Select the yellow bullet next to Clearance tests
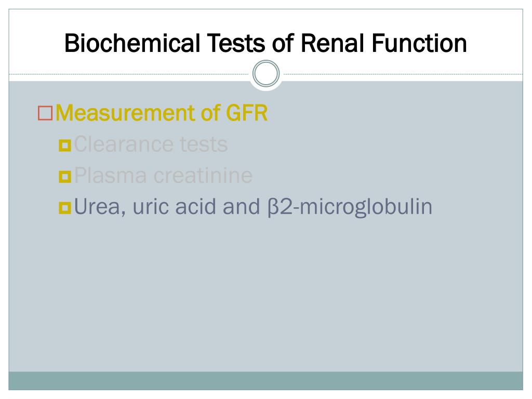 [65, 145]
